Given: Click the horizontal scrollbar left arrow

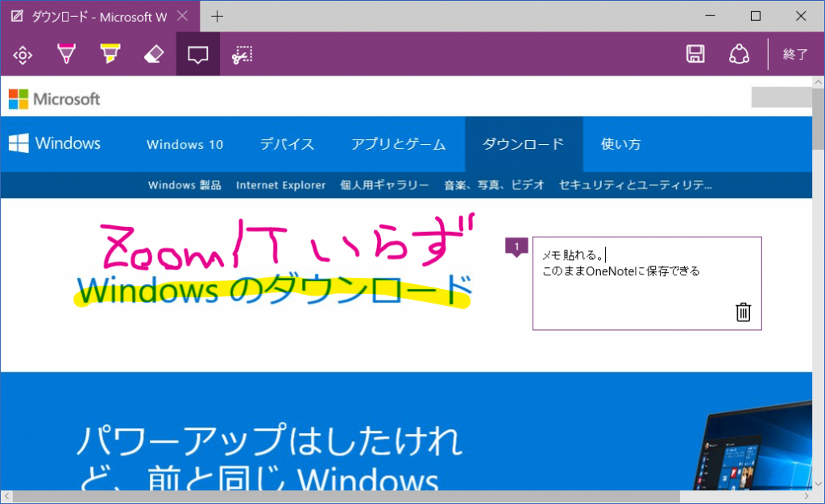Looking at the screenshot, I should click(x=6, y=497).
